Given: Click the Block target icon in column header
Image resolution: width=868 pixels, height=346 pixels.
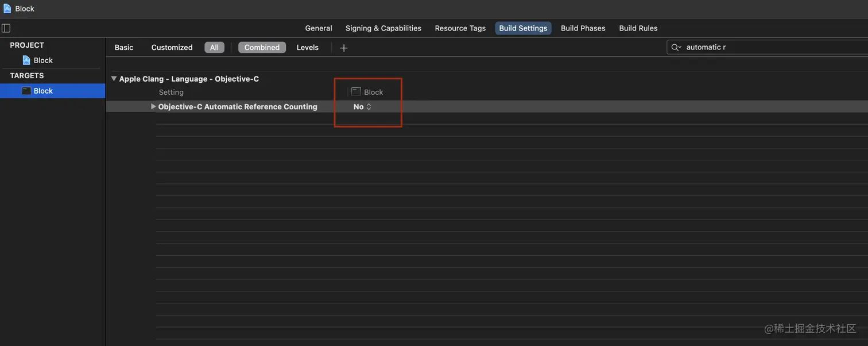Looking at the screenshot, I should 356,92.
